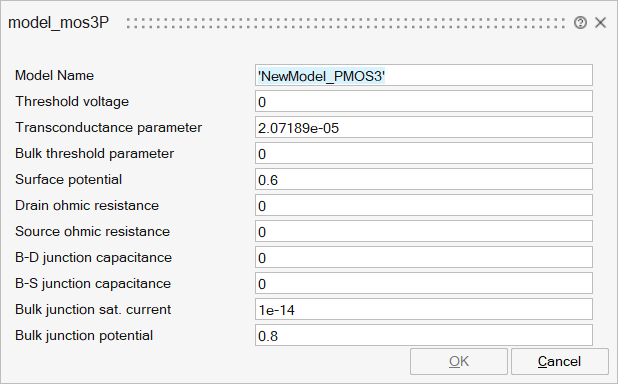Click the Bulk junction potential field
The image size is (618, 384).
tap(424, 336)
